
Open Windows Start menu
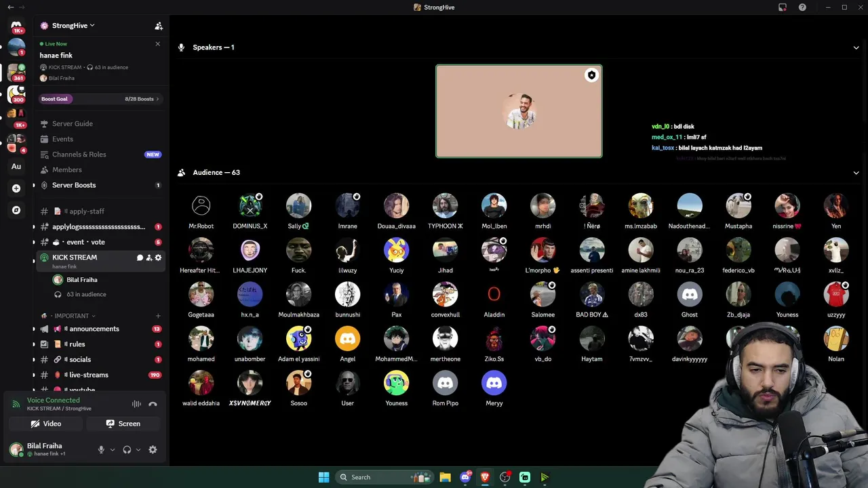coord(323,477)
